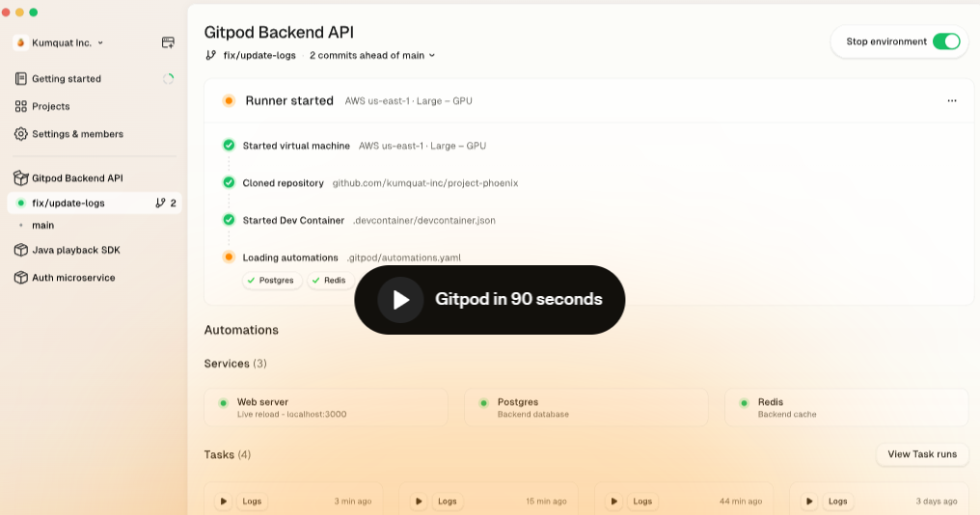Select the fix/update-logs branch environment
The height and width of the screenshot is (515, 980).
tap(95, 203)
